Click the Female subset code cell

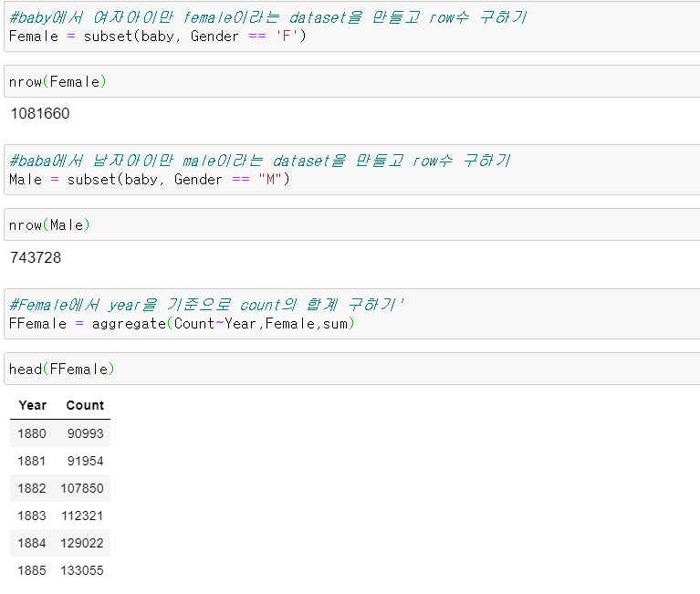(x=352, y=26)
